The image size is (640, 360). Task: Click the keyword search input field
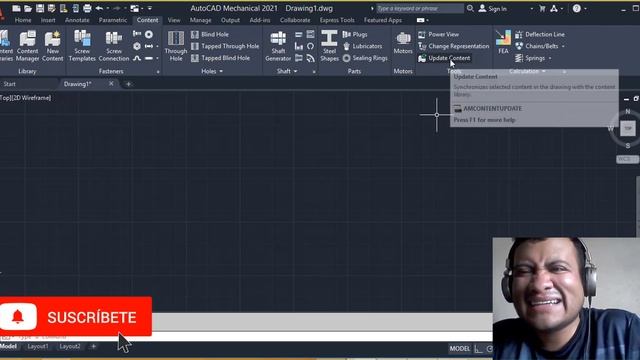[x=420, y=8]
